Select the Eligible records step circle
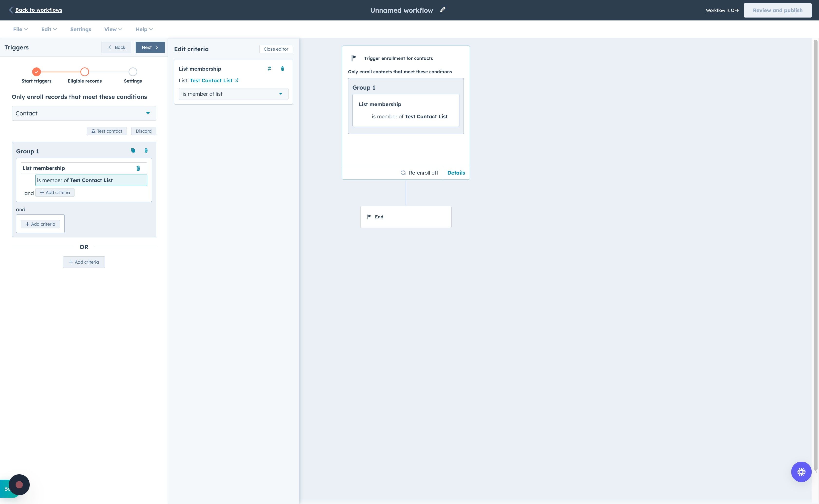 [x=85, y=72]
